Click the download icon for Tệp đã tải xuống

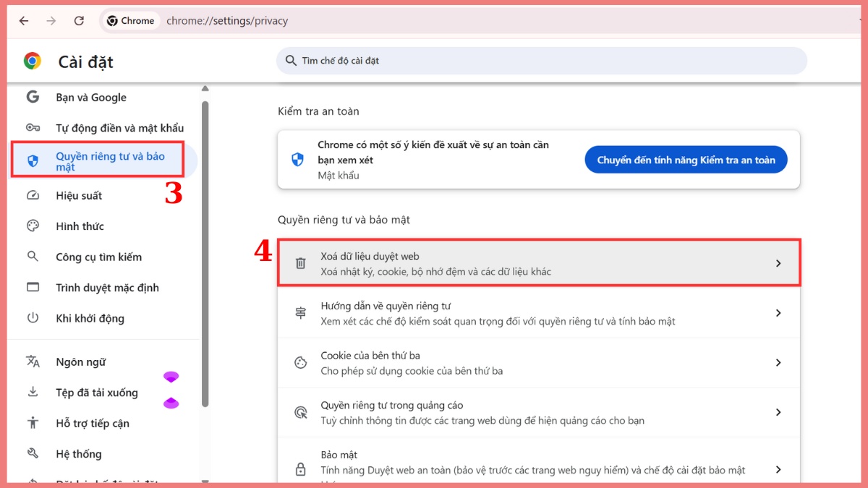33,392
